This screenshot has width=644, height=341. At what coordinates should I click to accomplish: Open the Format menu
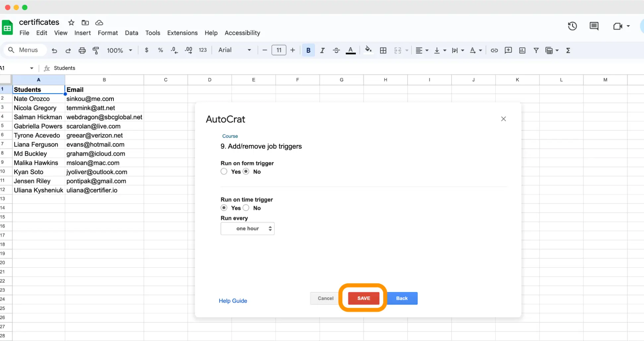[x=108, y=33]
